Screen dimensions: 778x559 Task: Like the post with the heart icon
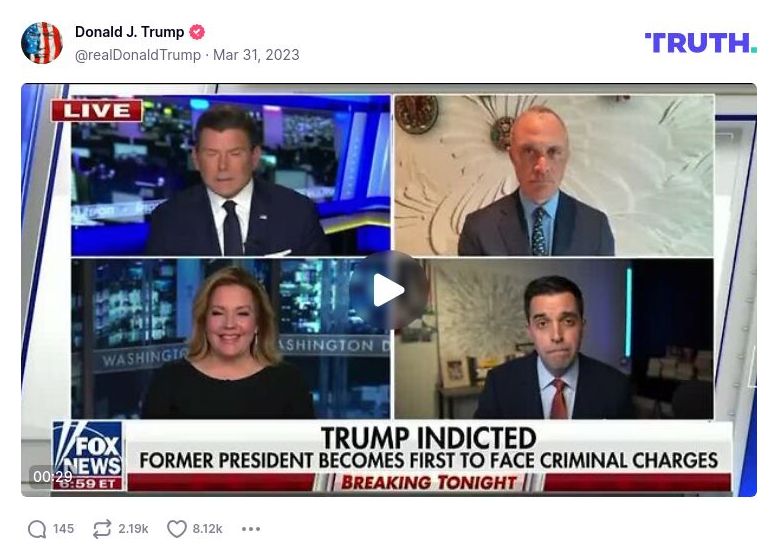pyautogui.click(x=177, y=529)
